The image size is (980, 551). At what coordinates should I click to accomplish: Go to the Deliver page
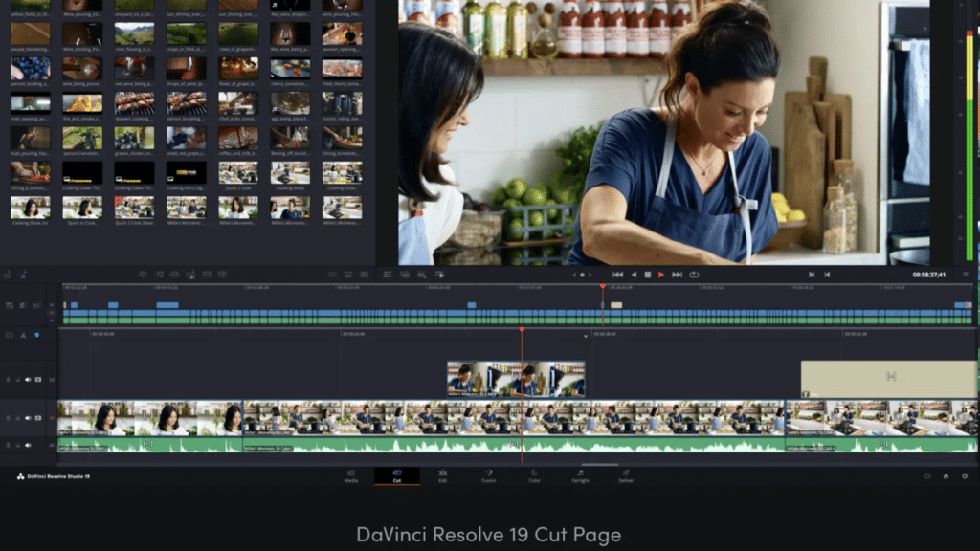[x=626, y=475]
